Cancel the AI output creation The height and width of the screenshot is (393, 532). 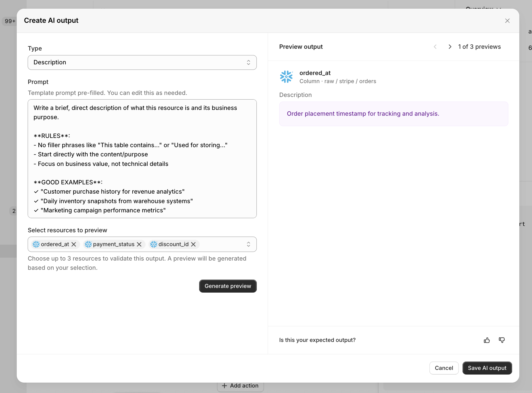pyautogui.click(x=444, y=368)
